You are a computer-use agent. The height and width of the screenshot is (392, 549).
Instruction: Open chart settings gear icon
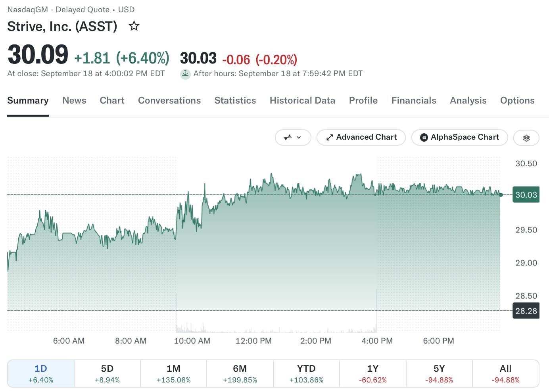[x=526, y=138]
